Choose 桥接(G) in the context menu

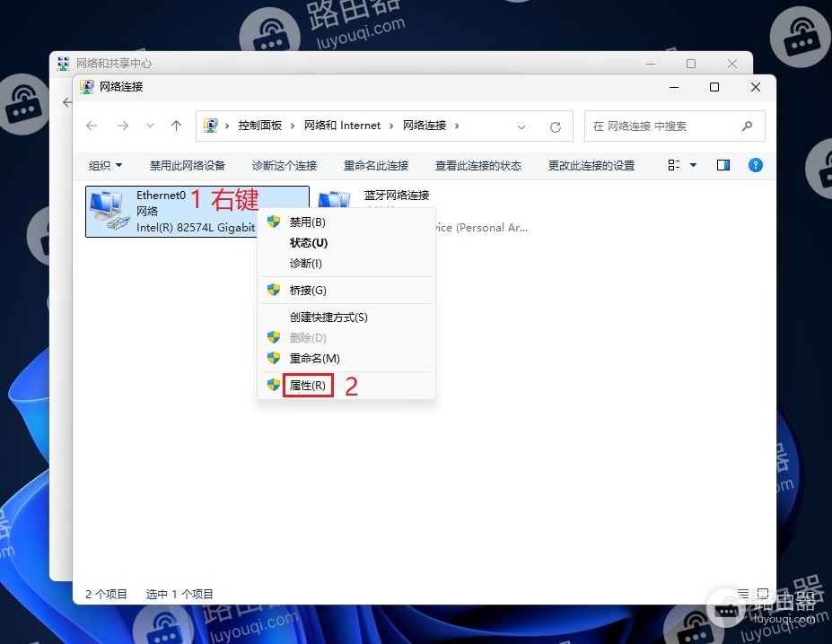(346, 291)
